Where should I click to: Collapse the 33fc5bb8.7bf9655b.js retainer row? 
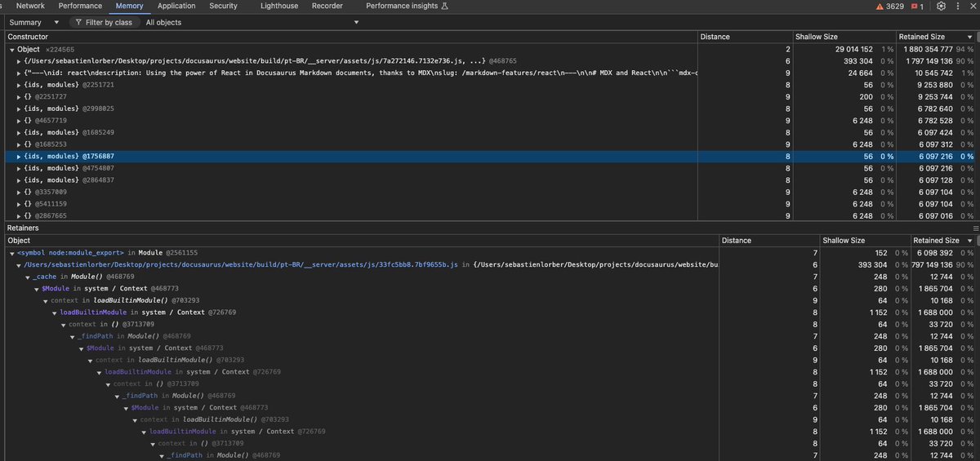19,265
